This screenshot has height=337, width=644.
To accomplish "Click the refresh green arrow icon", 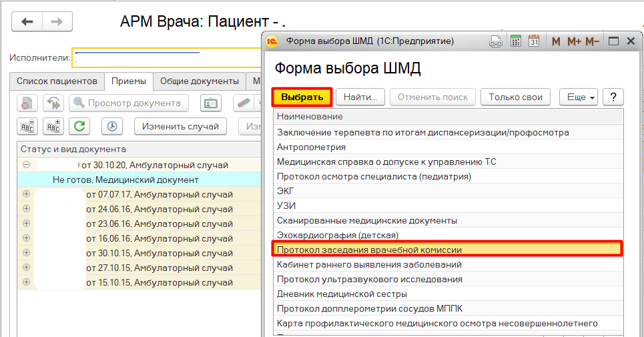I will pyautogui.click(x=79, y=126).
